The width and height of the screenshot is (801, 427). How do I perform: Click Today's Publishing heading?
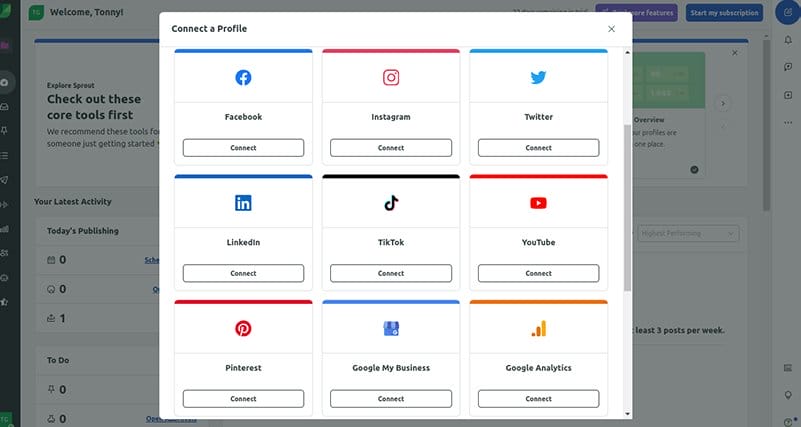(83, 231)
